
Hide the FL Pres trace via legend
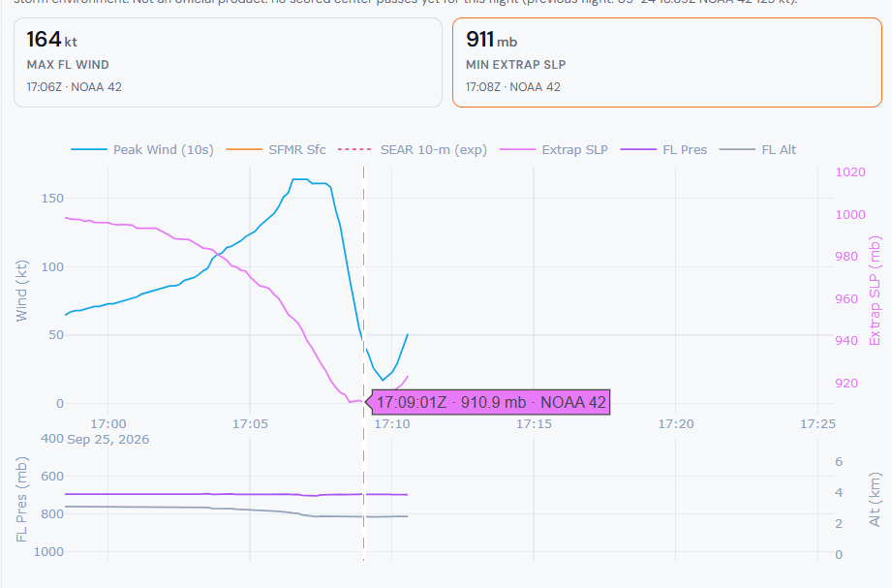tap(663, 150)
